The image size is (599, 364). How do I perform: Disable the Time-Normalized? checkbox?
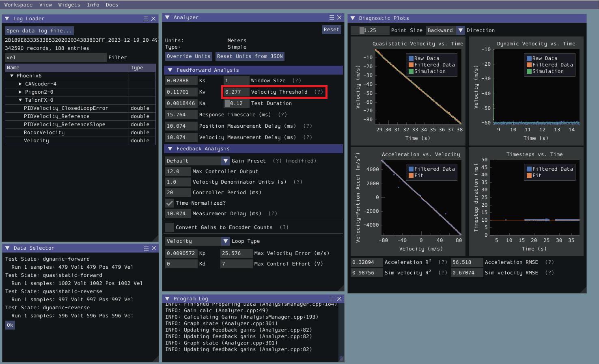pyautogui.click(x=170, y=203)
